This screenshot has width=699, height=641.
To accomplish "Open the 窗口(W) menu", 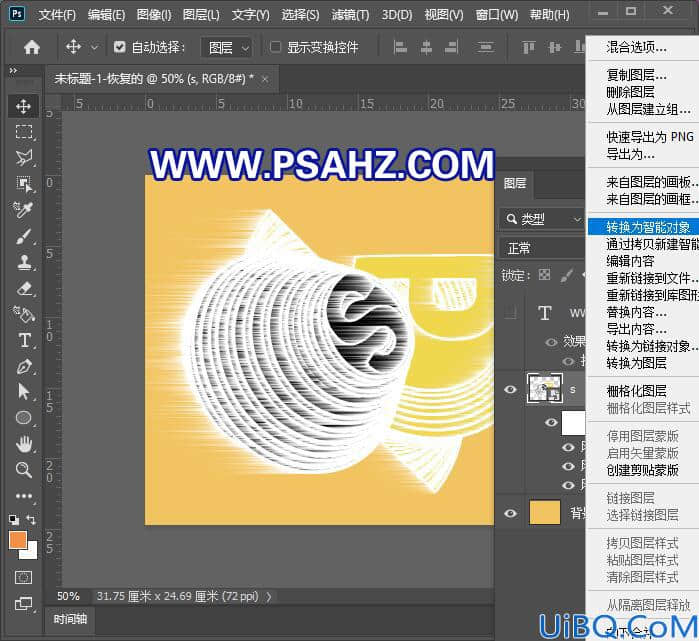I will (x=497, y=15).
